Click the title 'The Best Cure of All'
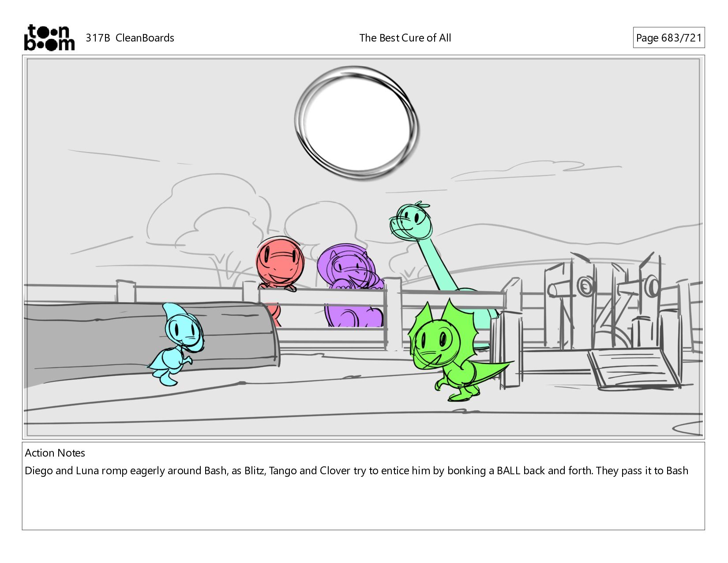Image resolution: width=728 pixels, height=563 pixels. click(x=405, y=38)
